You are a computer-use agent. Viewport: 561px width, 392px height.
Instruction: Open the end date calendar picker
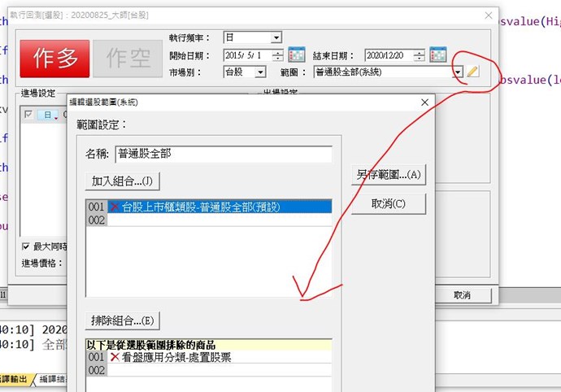pyautogui.click(x=438, y=55)
